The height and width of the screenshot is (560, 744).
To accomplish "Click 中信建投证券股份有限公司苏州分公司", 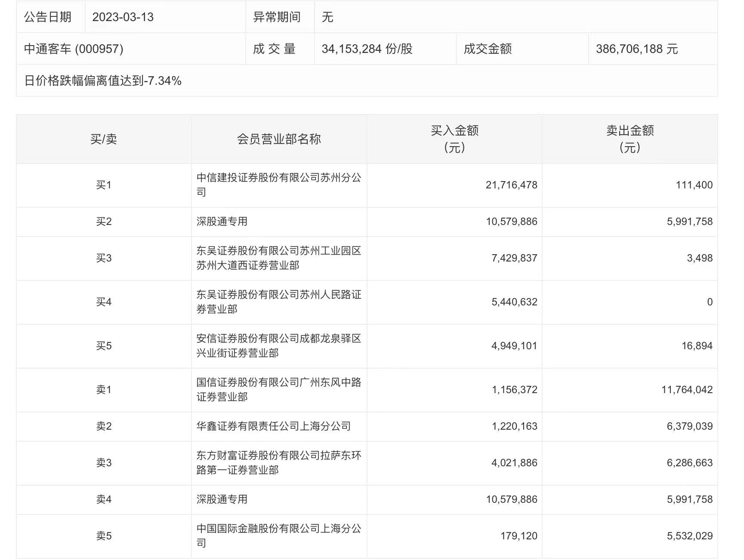I will pyautogui.click(x=279, y=185).
